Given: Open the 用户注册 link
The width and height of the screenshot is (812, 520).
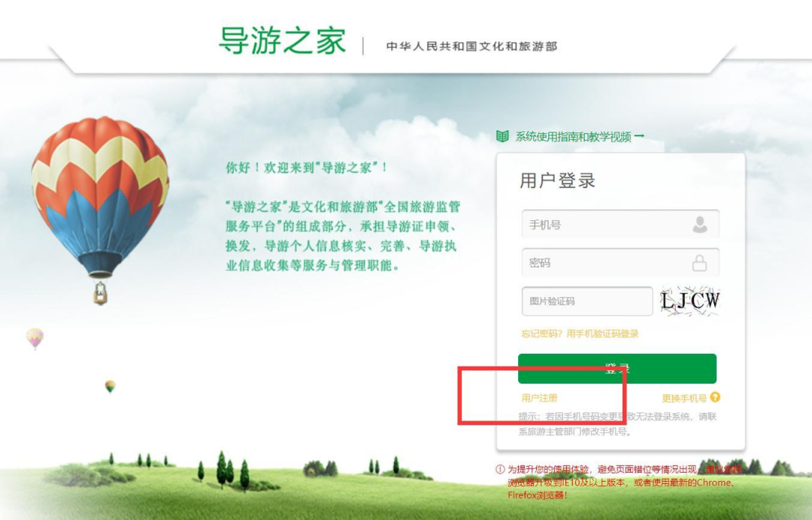Looking at the screenshot, I should (x=539, y=398).
